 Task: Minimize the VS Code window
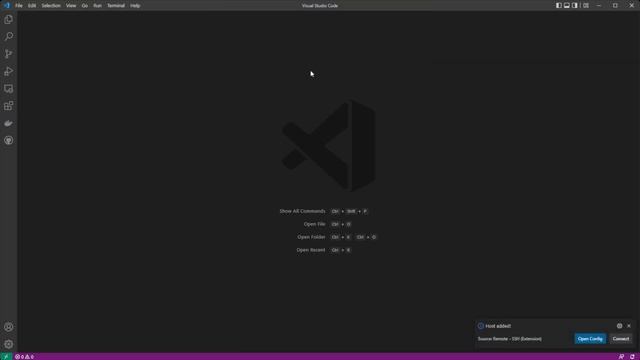tap(599, 6)
